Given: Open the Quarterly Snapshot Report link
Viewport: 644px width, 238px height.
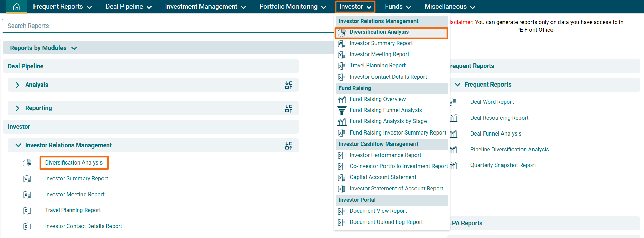Looking at the screenshot, I should (x=503, y=165).
